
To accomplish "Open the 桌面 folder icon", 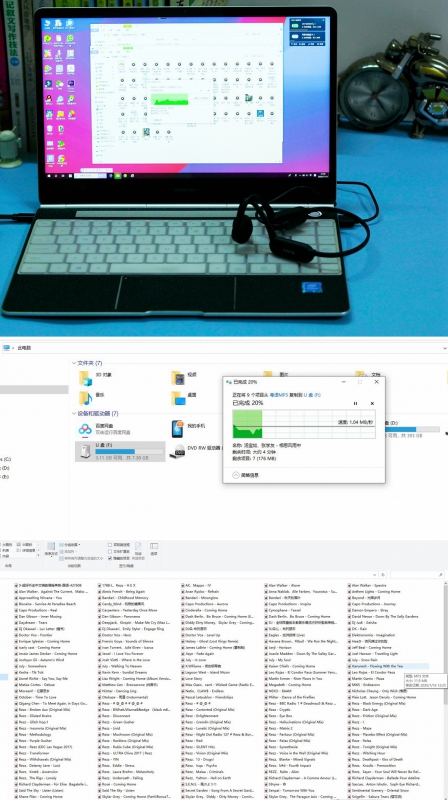I will 178,398.
